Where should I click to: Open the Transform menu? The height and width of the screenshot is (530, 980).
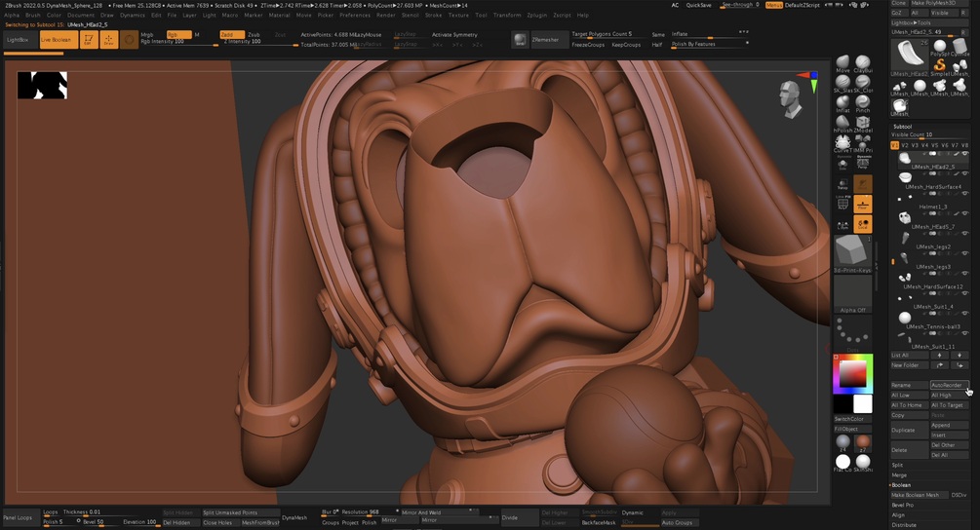point(507,15)
